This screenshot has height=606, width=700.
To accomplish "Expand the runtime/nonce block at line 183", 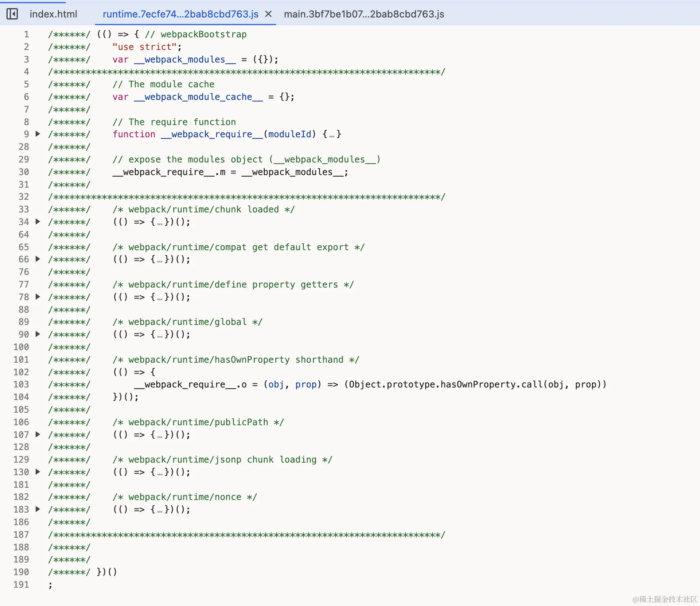I will [38, 509].
